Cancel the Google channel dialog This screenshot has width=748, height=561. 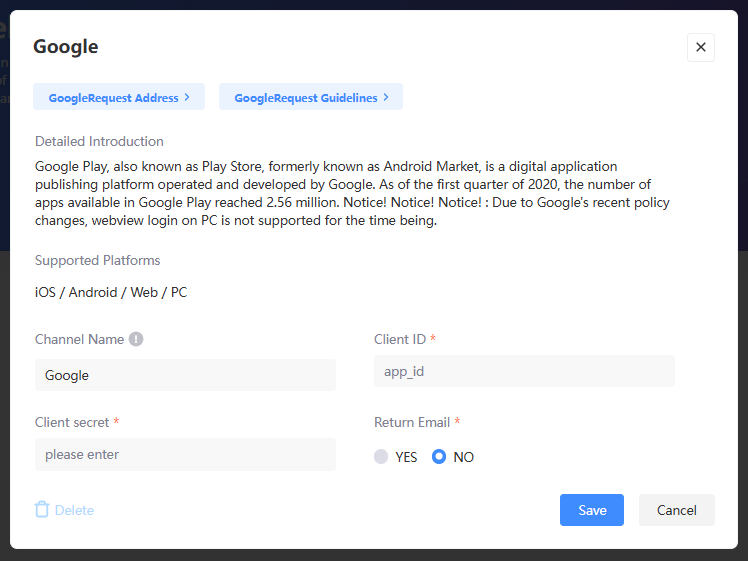pyautogui.click(x=676, y=510)
